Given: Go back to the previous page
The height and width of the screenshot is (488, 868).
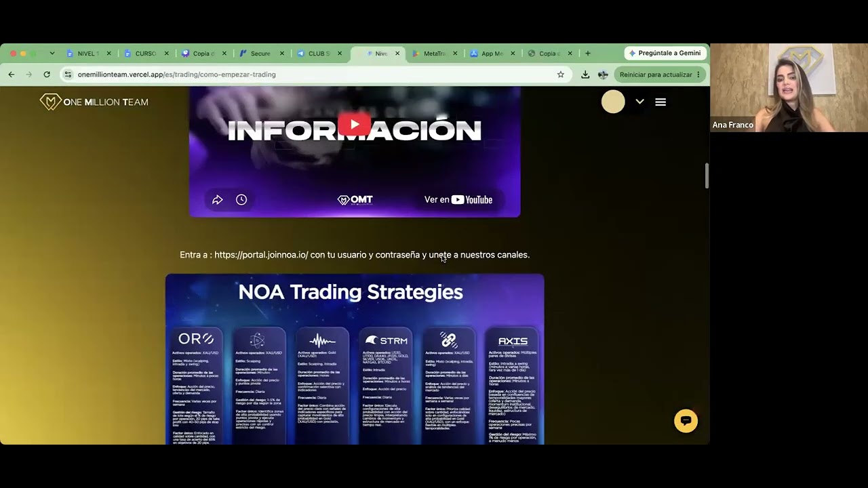Looking at the screenshot, I should (12, 75).
